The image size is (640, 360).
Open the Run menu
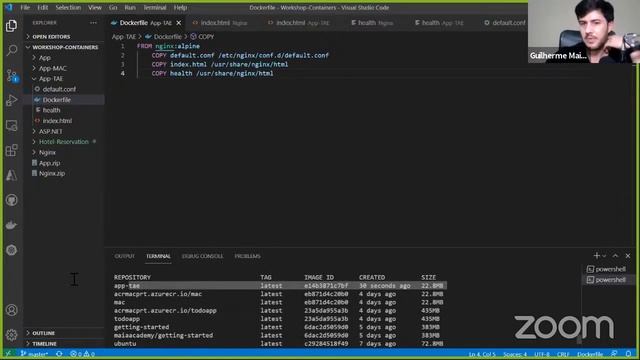click(x=130, y=7)
